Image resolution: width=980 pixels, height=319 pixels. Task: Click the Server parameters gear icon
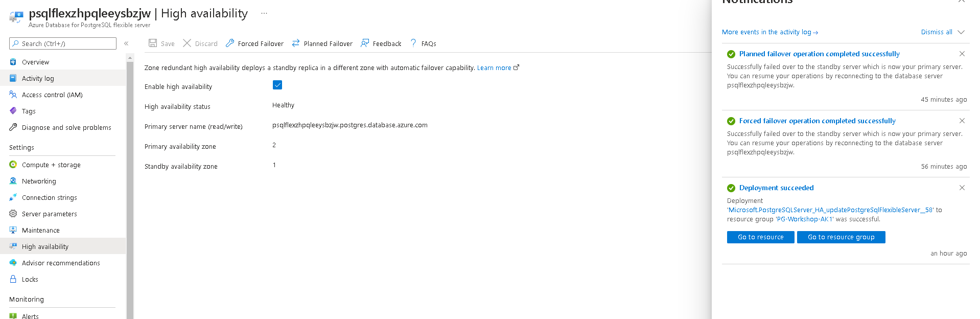[13, 214]
